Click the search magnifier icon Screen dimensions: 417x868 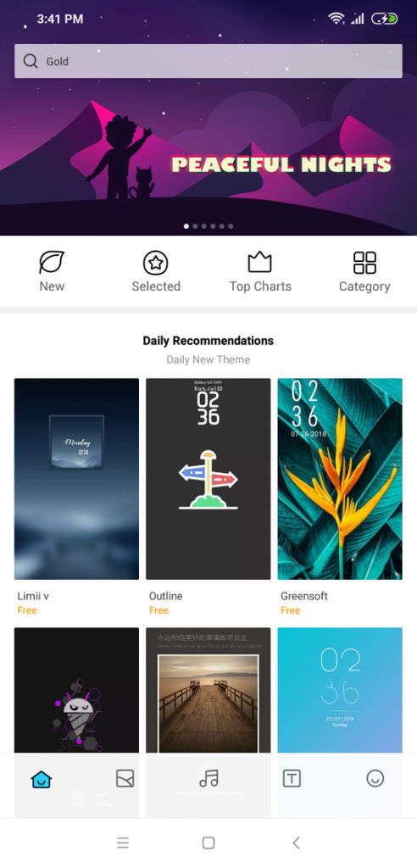pyautogui.click(x=31, y=61)
